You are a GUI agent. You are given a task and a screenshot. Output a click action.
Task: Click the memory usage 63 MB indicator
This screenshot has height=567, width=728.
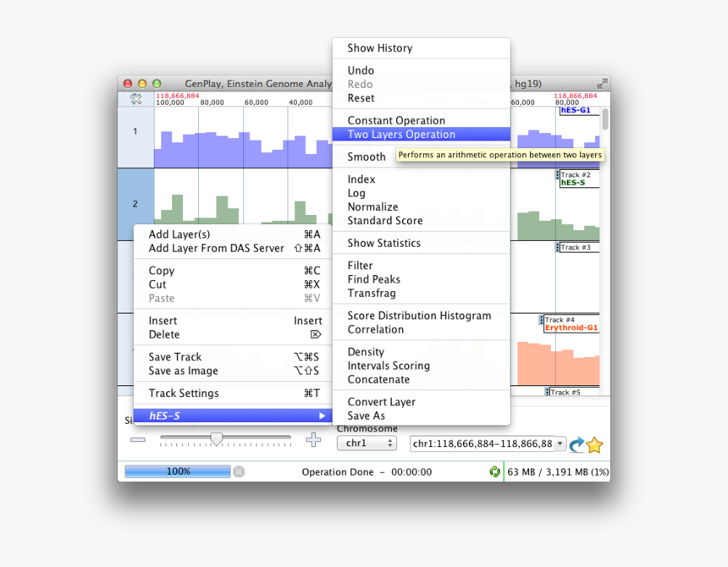[558, 472]
